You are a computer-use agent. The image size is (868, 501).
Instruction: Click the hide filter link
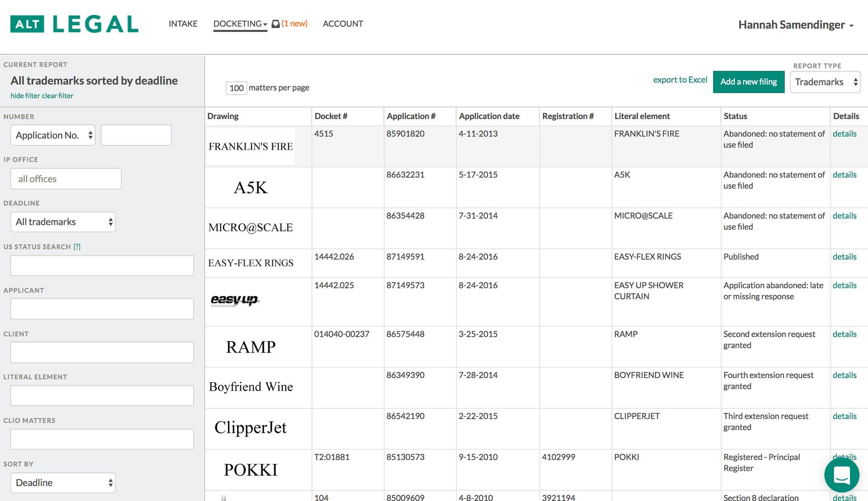(x=25, y=96)
